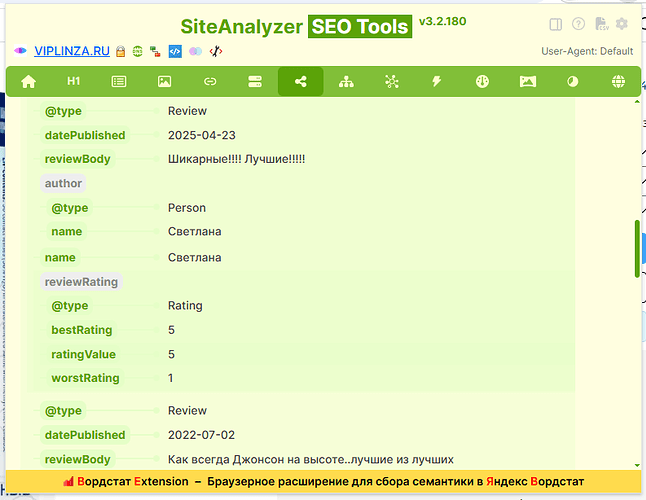This screenshot has height=500, width=646.
Task: Collapse the author section label
Action: (63, 183)
